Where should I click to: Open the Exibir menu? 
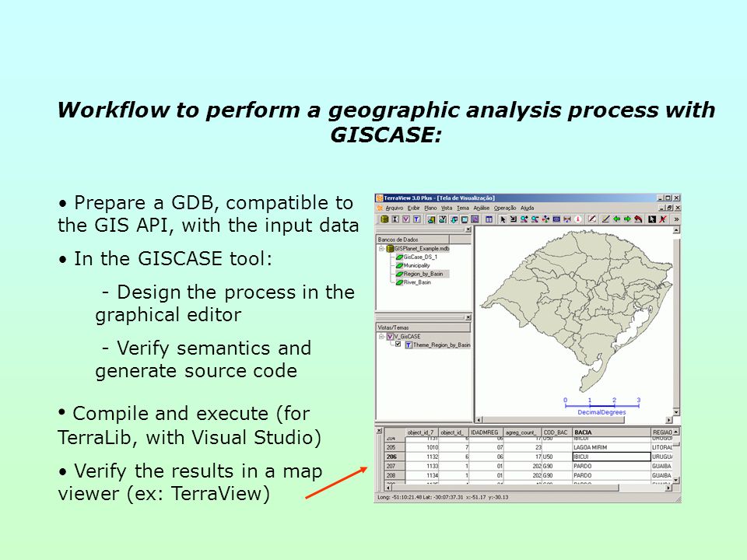tap(413, 208)
